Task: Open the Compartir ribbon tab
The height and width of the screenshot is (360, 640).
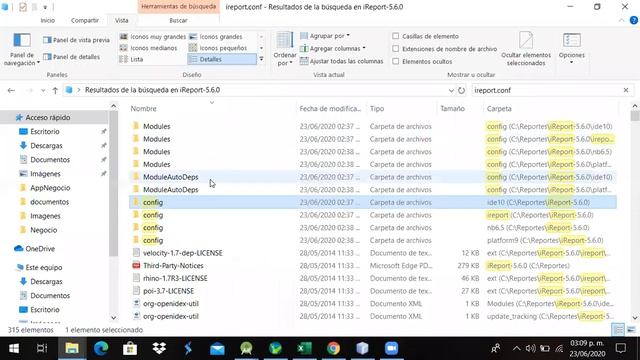Action: coord(84,20)
